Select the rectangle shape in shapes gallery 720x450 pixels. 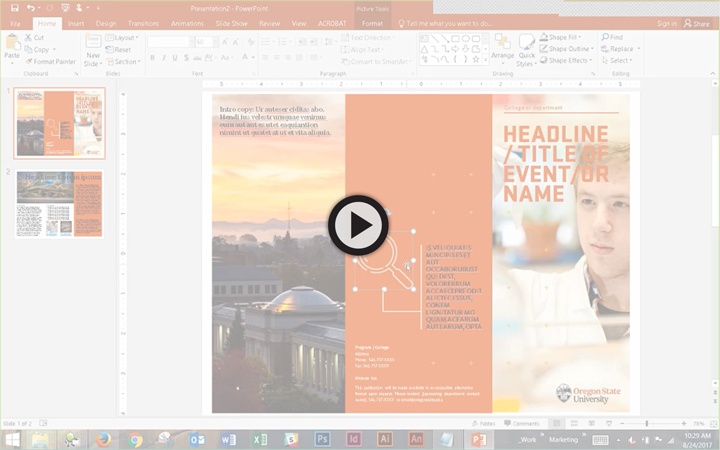(456, 39)
